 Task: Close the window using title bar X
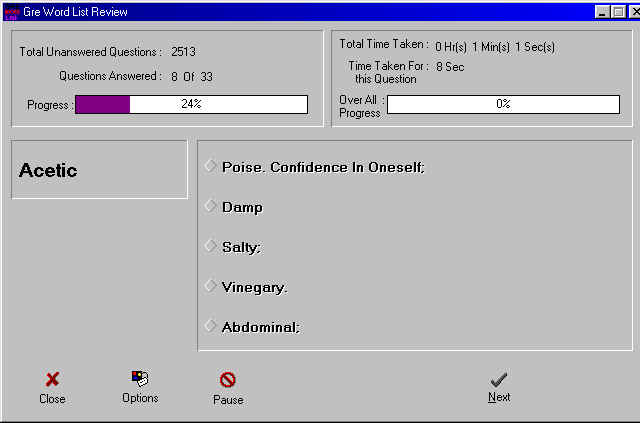point(634,11)
